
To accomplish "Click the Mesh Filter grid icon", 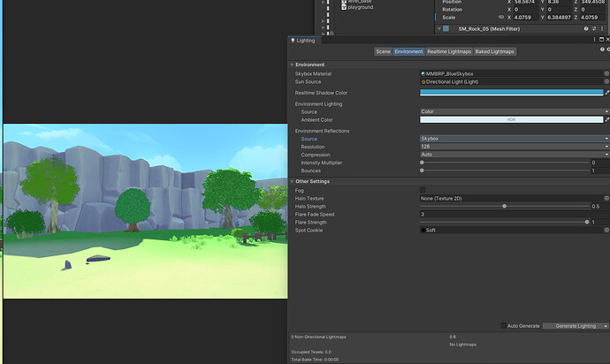I will click(x=446, y=29).
